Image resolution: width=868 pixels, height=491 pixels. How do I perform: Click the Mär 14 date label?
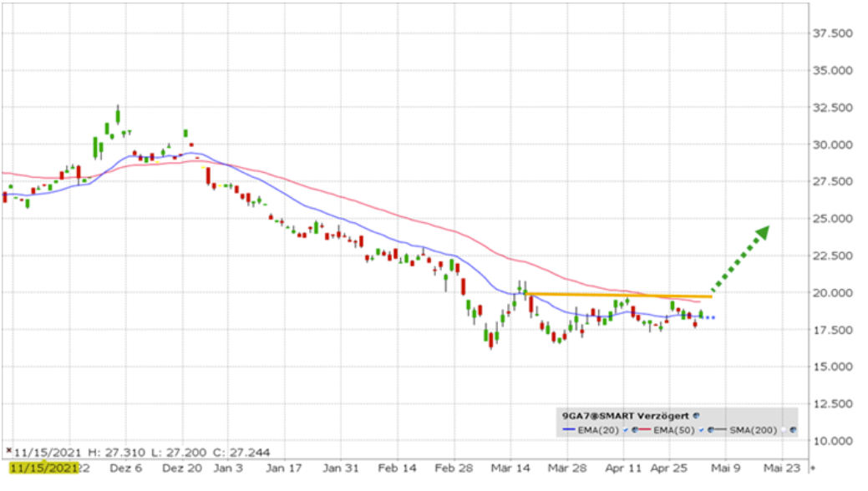(510, 468)
